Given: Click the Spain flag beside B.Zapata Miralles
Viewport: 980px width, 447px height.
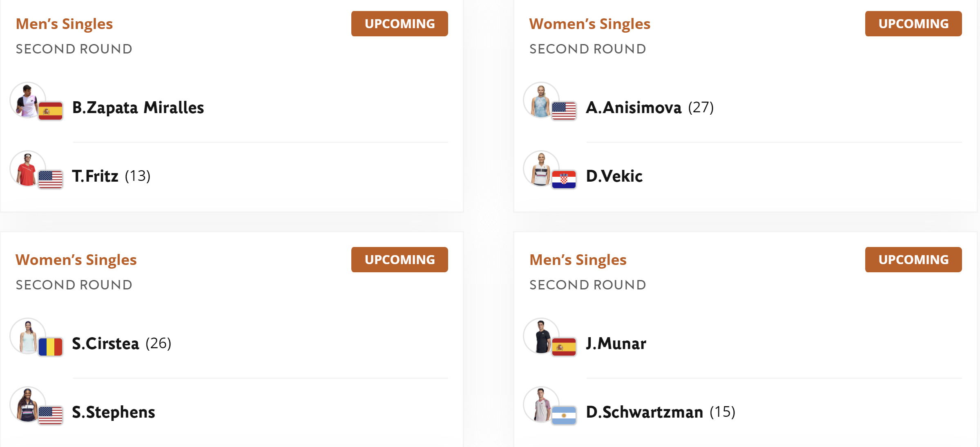Looking at the screenshot, I should 50,111.
